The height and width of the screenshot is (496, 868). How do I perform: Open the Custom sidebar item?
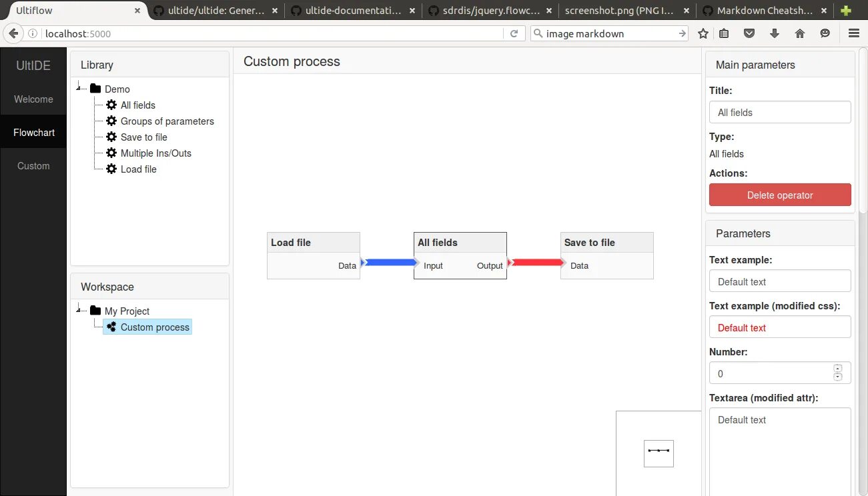[x=33, y=166]
